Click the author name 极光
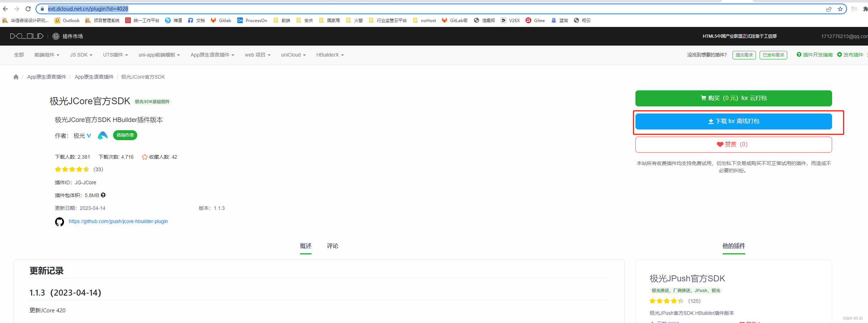 [79, 136]
